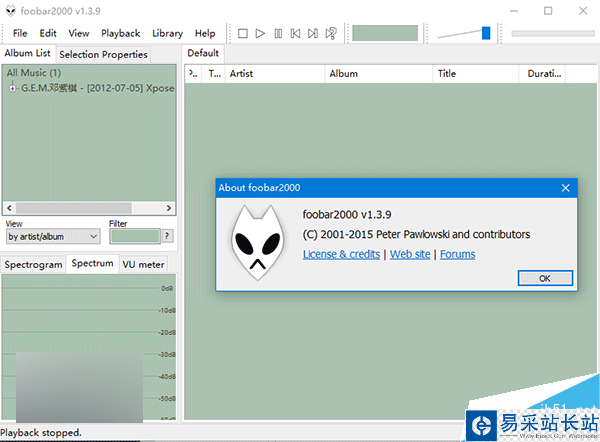
Task: Open the Playback menu
Action: tap(121, 34)
